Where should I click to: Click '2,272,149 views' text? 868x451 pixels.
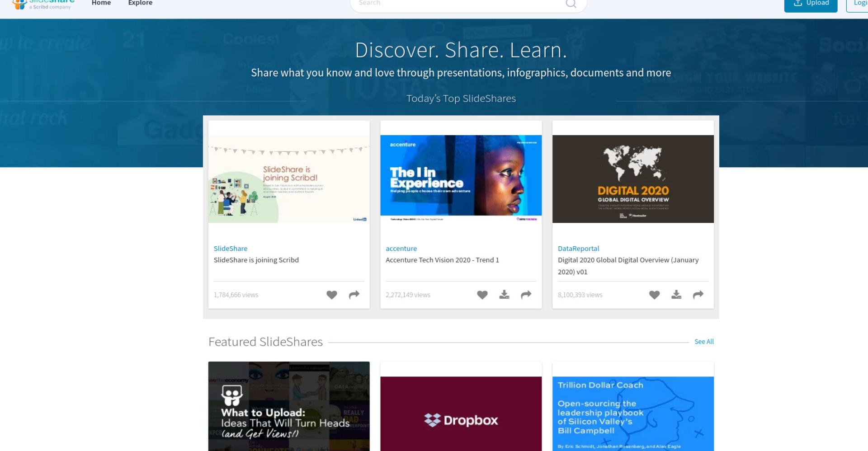click(x=408, y=295)
